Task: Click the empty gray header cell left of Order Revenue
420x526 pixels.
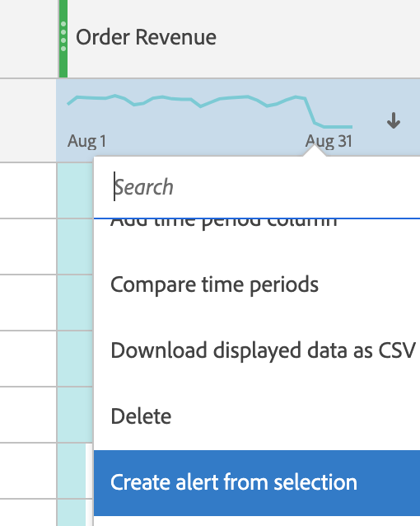Action: tap(28, 39)
